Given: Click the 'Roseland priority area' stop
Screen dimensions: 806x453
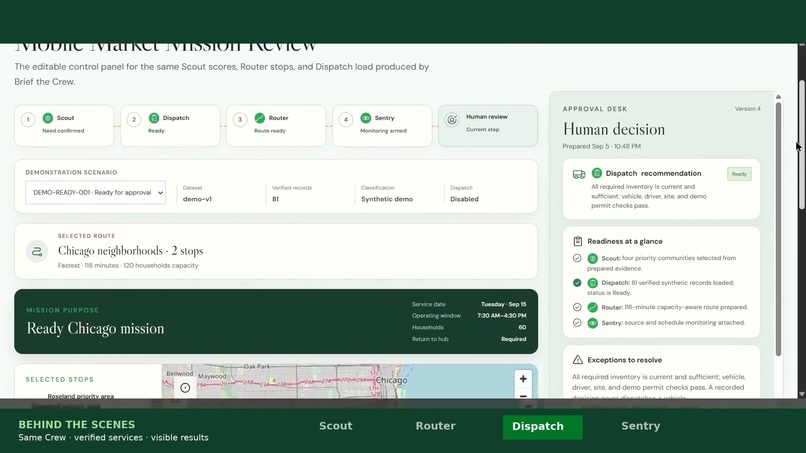Looking at the screenshot, I should click(x=81, y=396).
